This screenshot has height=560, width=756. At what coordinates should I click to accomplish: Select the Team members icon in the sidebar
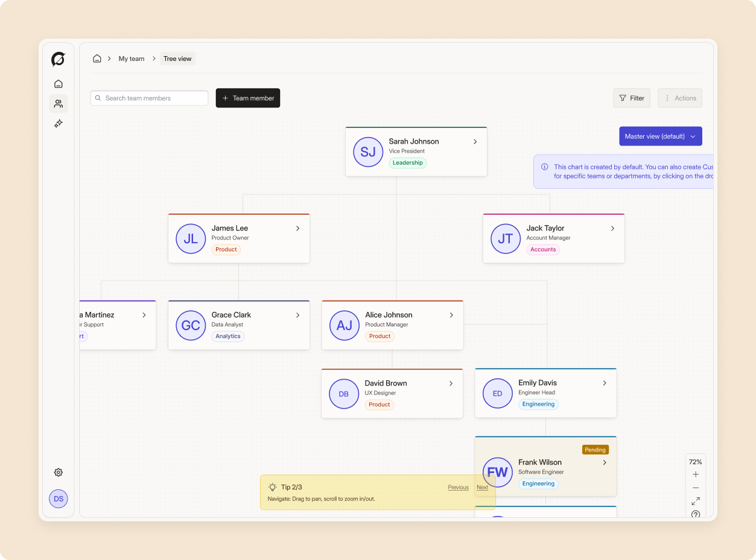click(x=58, y=103)
